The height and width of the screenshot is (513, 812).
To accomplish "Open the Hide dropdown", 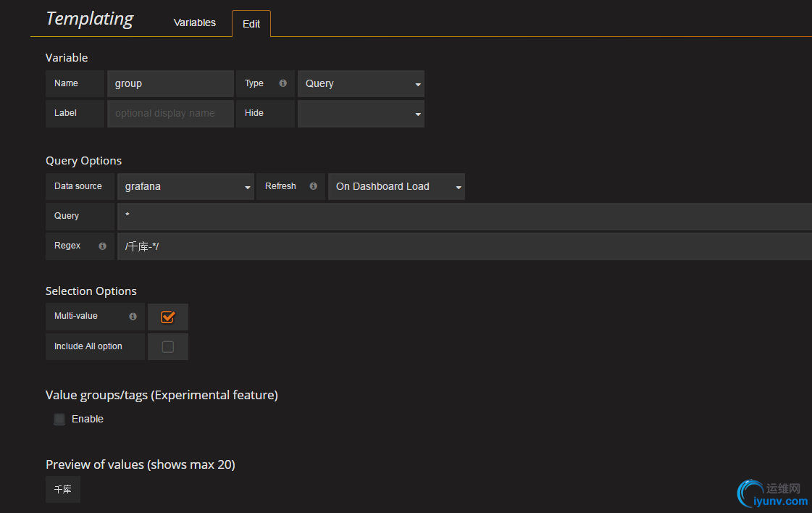I will click(361, 114).
